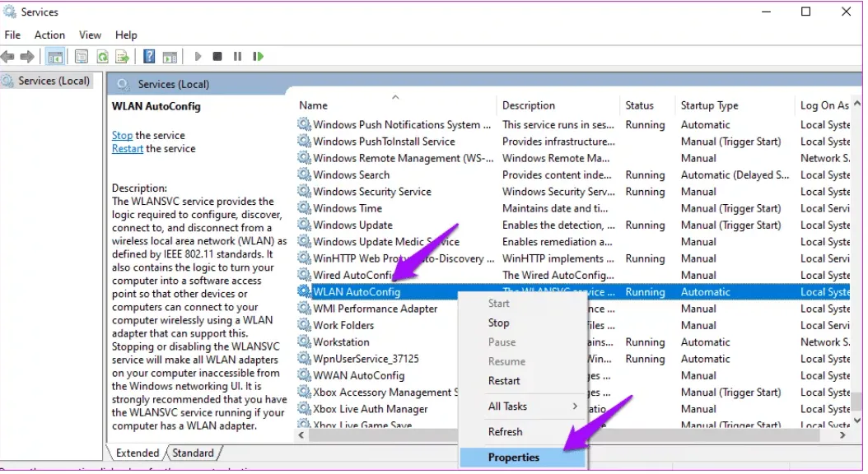Click the Properties toolbar icon
Viewport: 868px width, 474px height.
[x=81, y=57]
